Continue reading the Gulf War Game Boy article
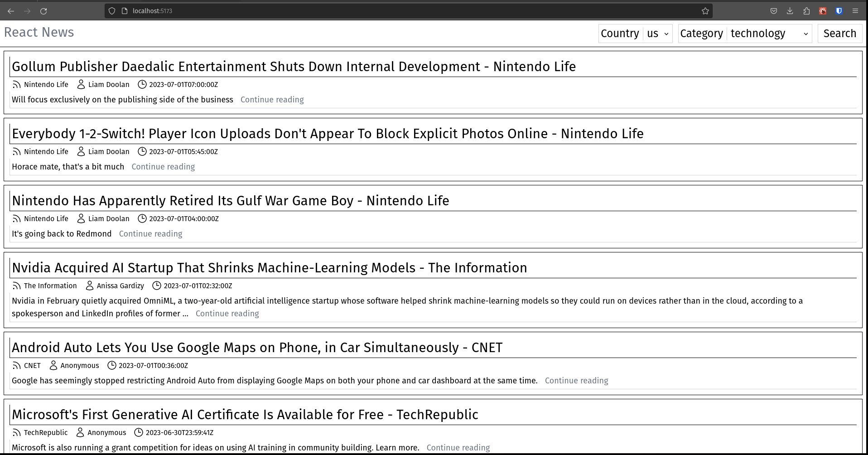 coord(150,234)
